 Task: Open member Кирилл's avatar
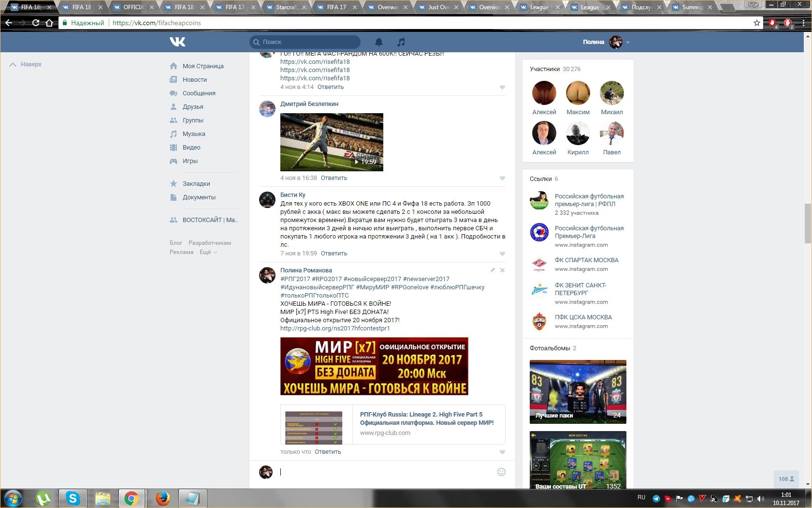578,133
